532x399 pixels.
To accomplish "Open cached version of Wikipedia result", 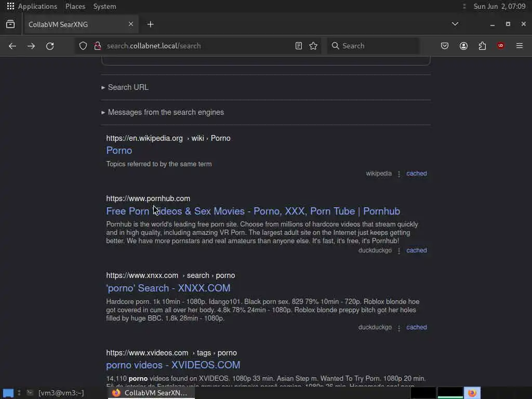I will click(x=416, y=174).
